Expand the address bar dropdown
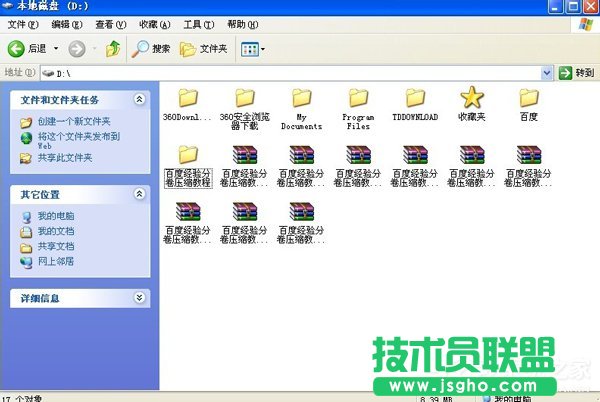600x402 pixels. tap(547, 73)
